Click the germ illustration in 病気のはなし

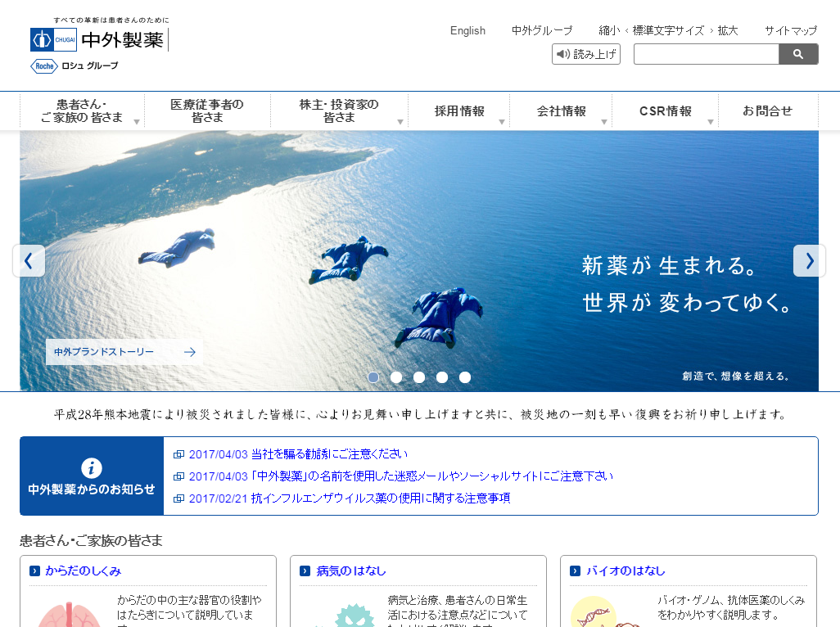click(354, 615)
